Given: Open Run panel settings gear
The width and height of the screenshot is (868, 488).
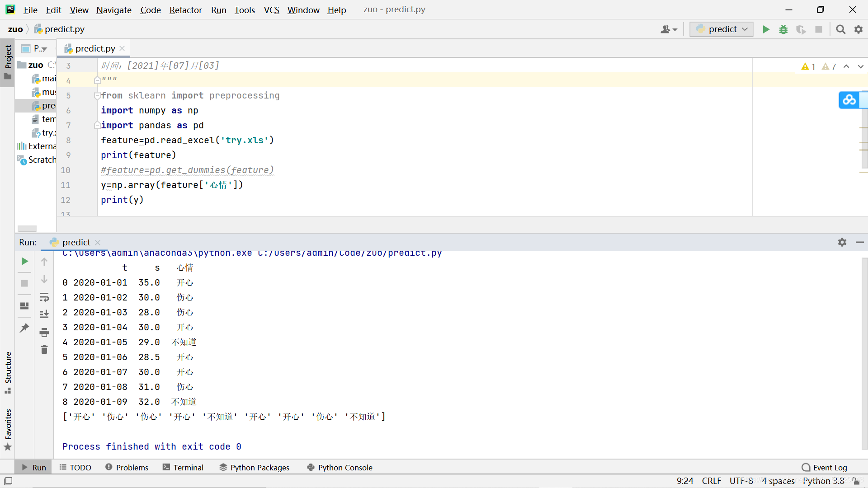Looking at the screenshot, I should (842, 242).
